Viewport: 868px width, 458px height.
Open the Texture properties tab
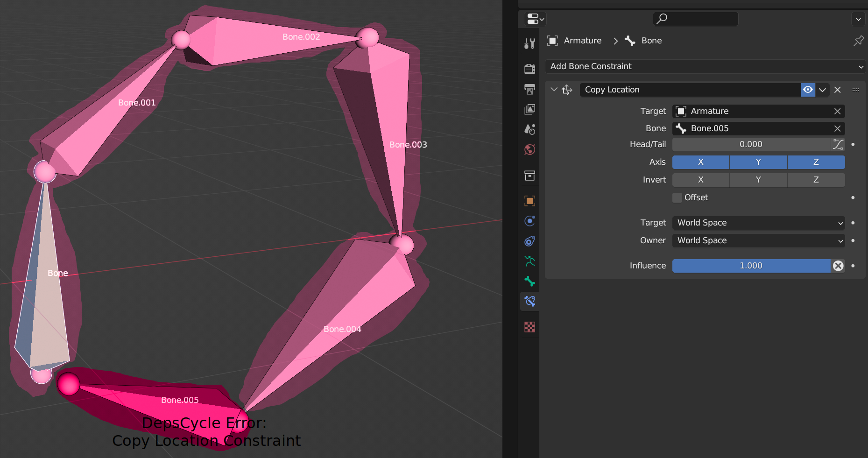[x=529, y=327]
